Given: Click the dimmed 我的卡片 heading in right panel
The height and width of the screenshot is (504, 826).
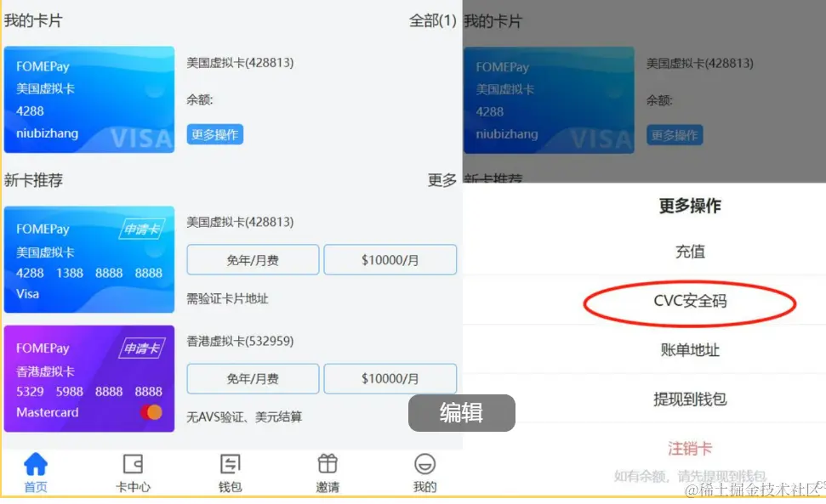Looking at the screenshot, I should coord(493,21).
